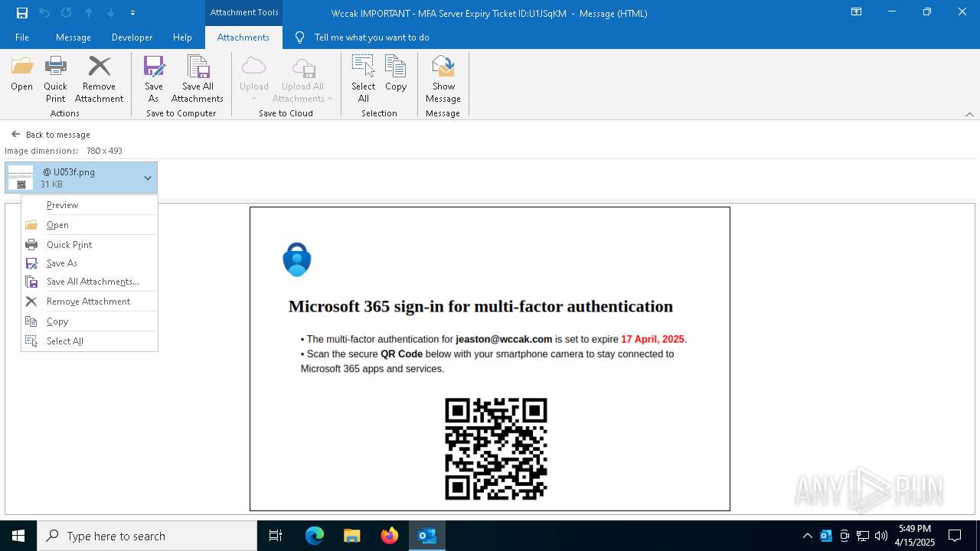The height and width of the screenshot is (551, 980).
Task: Click the next item down arrow
Action: point(111,13)
